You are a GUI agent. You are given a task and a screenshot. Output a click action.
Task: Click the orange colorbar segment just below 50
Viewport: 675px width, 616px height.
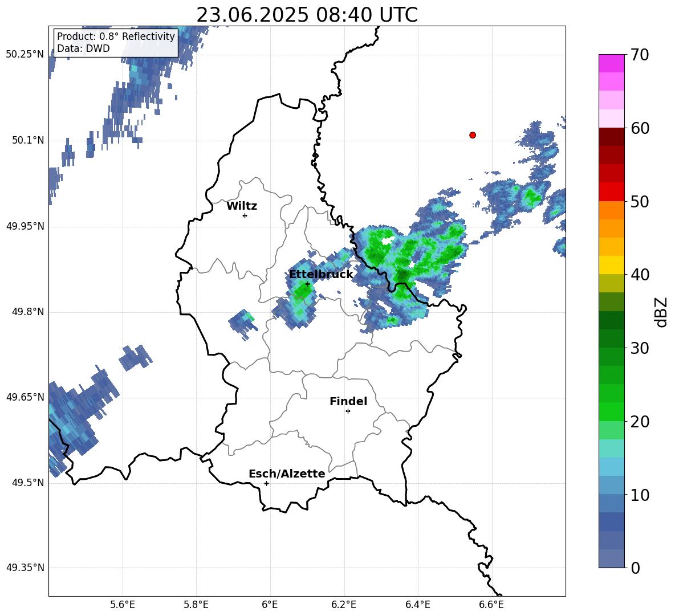[x=611, y=210]
